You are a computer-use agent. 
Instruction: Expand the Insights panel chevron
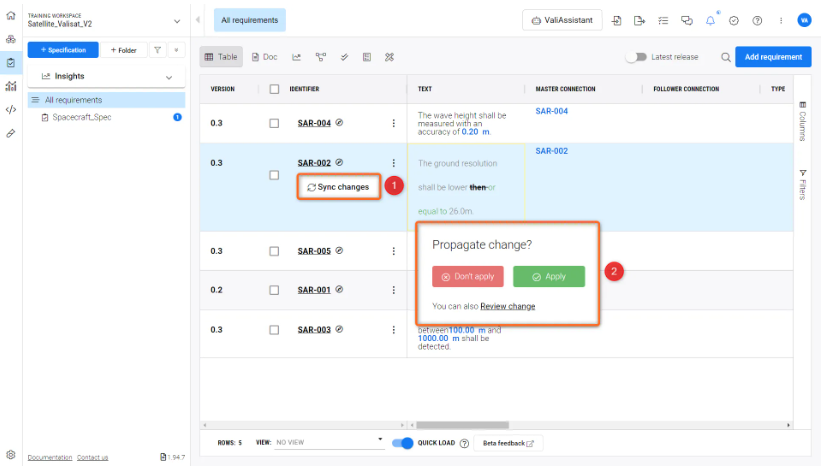pyautogui.click(x=169, y=77)
